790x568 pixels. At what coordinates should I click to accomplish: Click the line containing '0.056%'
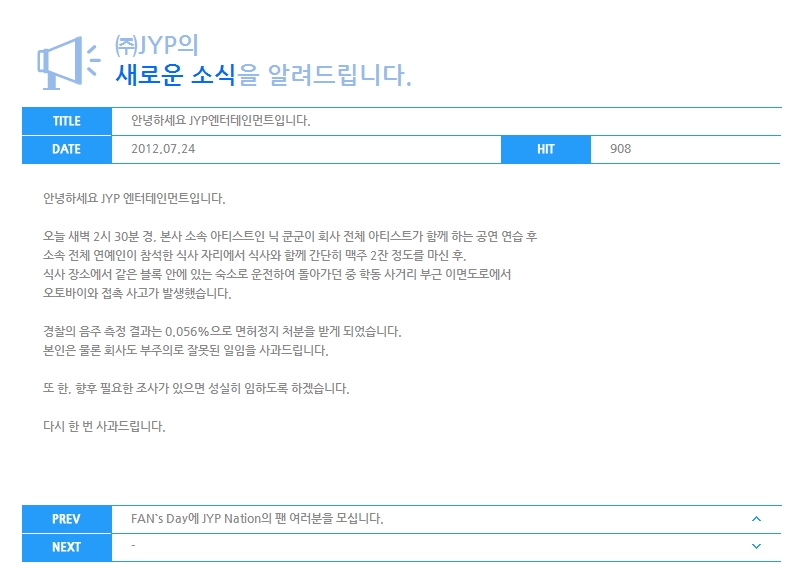[x=222, y=331]
